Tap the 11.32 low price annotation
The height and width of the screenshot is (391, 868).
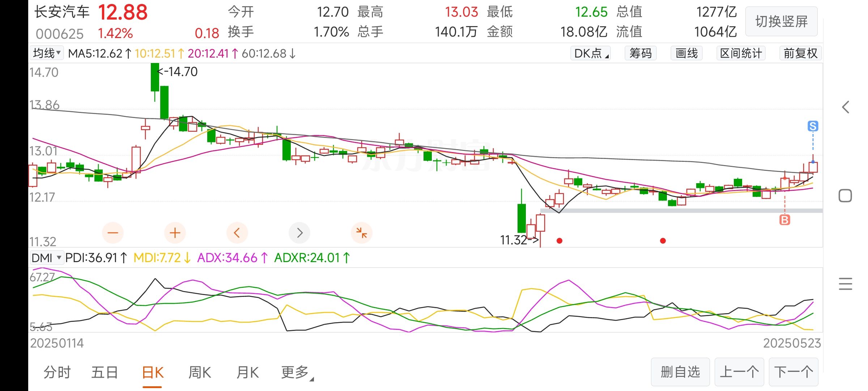coord(519,240)
